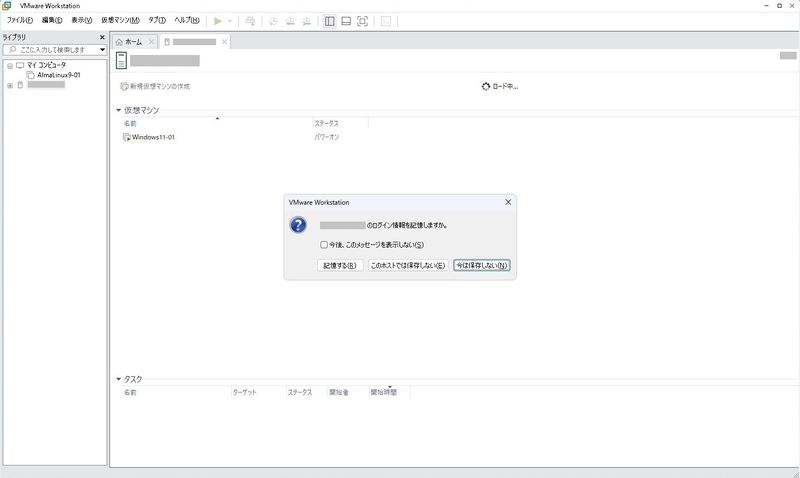Click the Revert to Snapshot icon

pos(290,21)
